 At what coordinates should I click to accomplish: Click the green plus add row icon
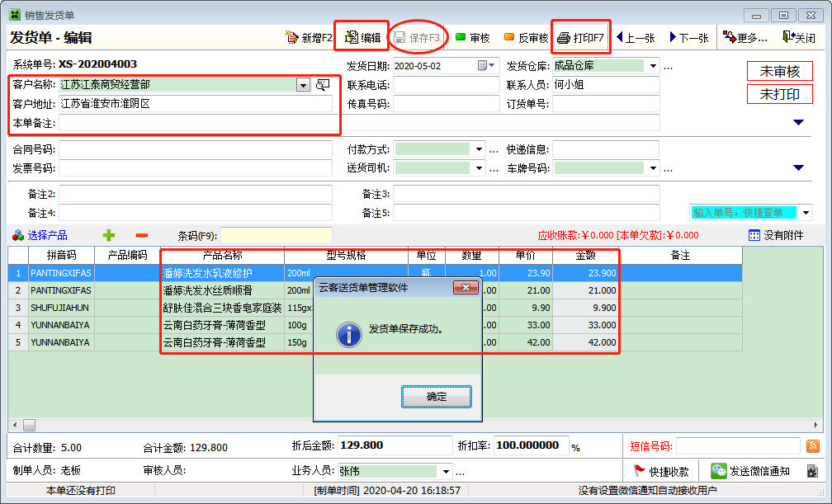coord(109,235)
